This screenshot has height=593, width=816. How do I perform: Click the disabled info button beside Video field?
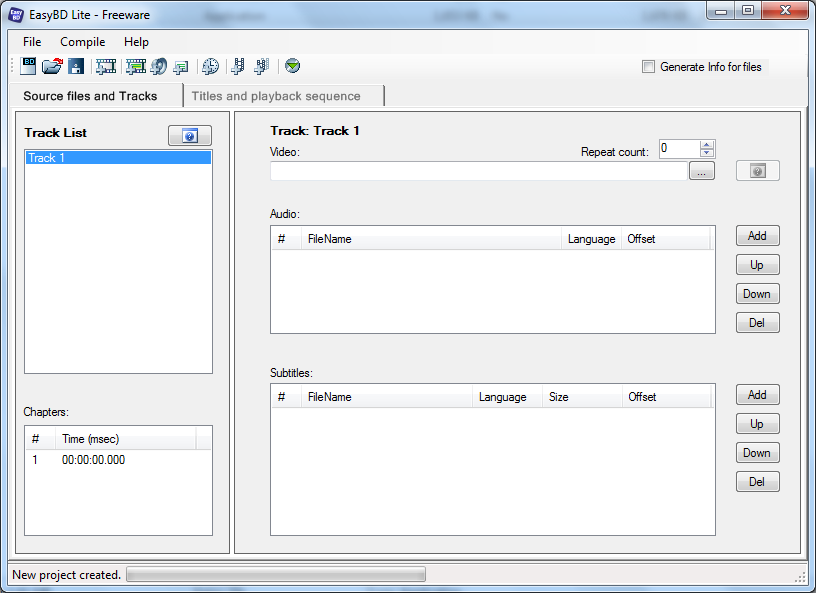758,171
